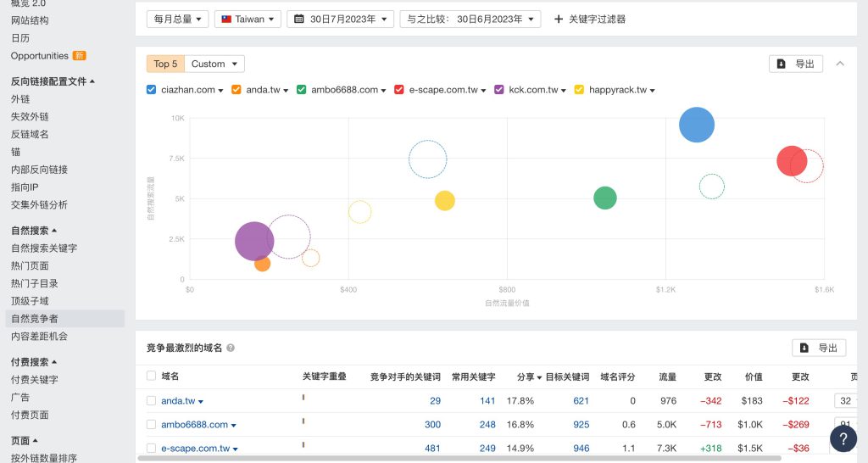868x463 pixels.
Task: Click the help question mark button
Action: point(843,439)
